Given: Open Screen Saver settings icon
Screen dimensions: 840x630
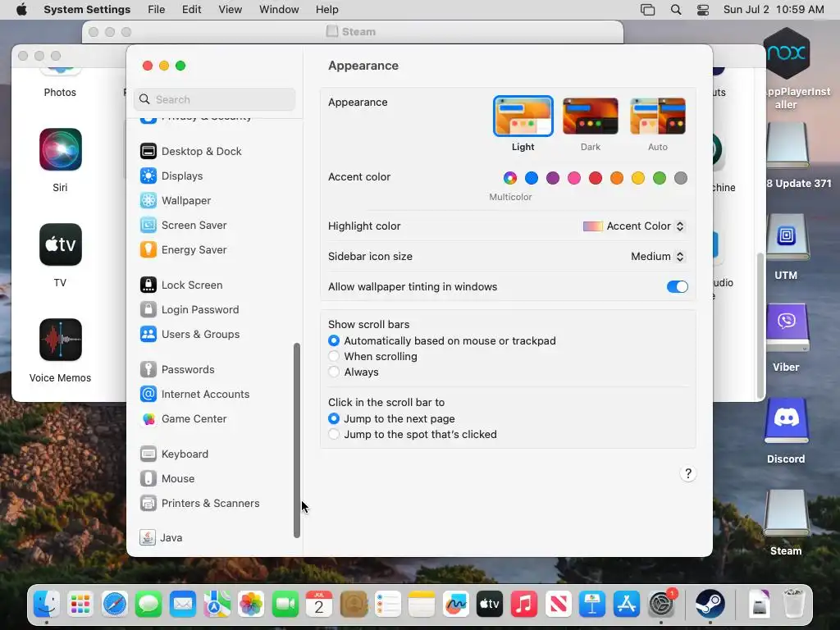Looking at the screenshot, I should point(148,225).
